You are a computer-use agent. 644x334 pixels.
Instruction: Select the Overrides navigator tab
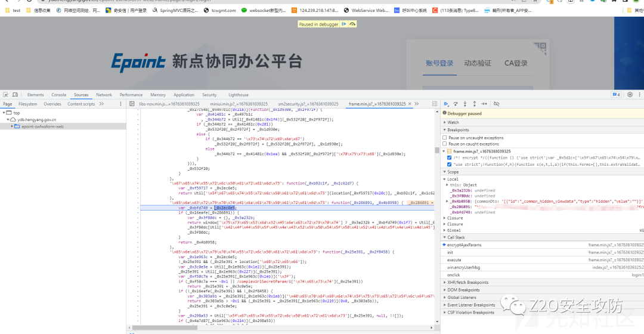point(52,104)
